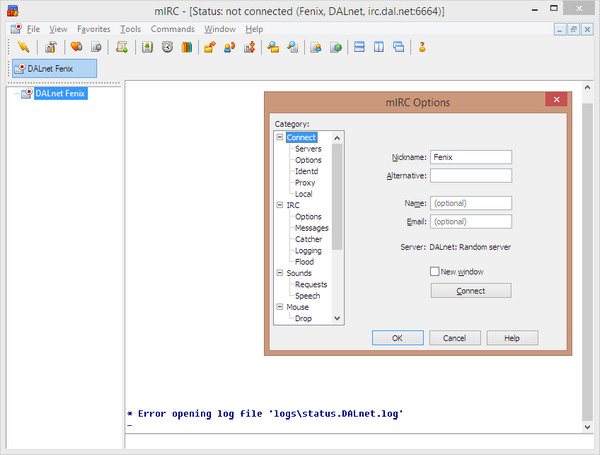Open the Commands menu

[172, 29]
